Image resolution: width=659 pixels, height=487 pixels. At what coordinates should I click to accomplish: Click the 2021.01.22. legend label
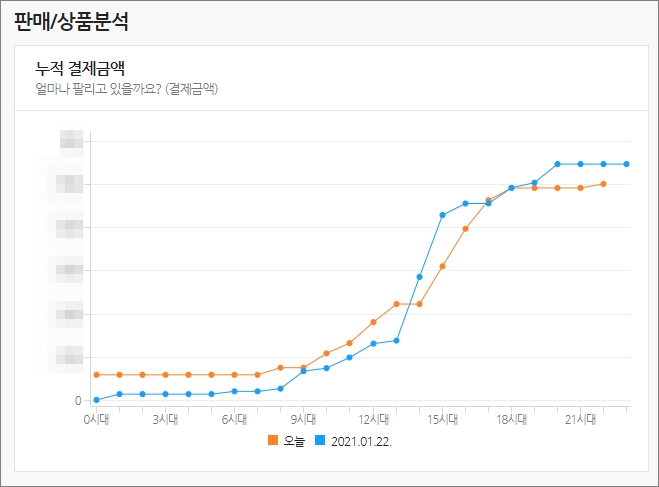tap(361, 441)
